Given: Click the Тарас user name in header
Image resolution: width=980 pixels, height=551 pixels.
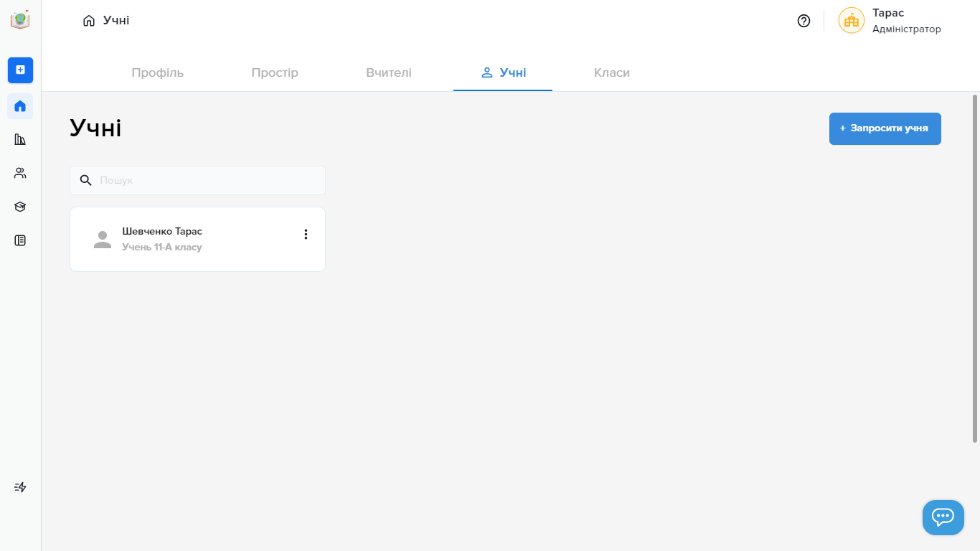Looking at the screenshot, I should coord(888,13).
